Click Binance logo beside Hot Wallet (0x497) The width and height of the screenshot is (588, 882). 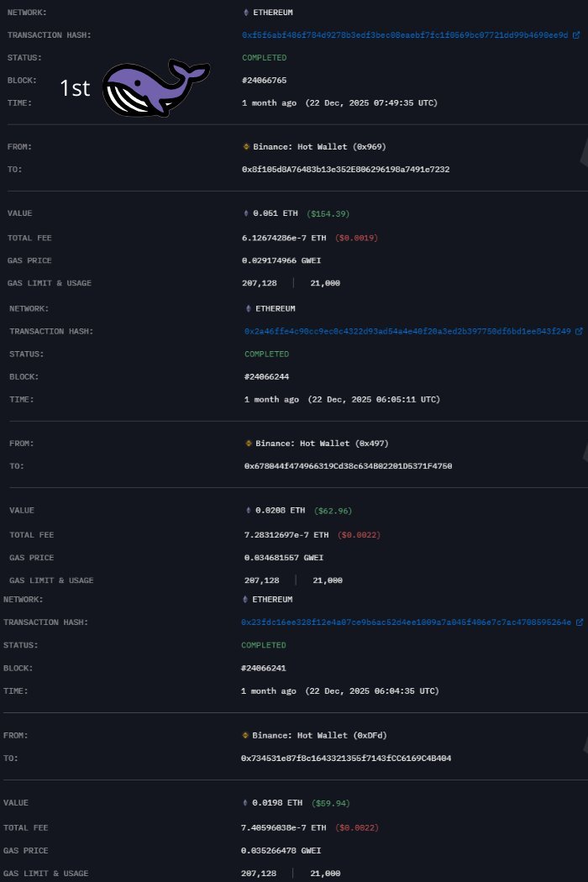pos(249,444)
